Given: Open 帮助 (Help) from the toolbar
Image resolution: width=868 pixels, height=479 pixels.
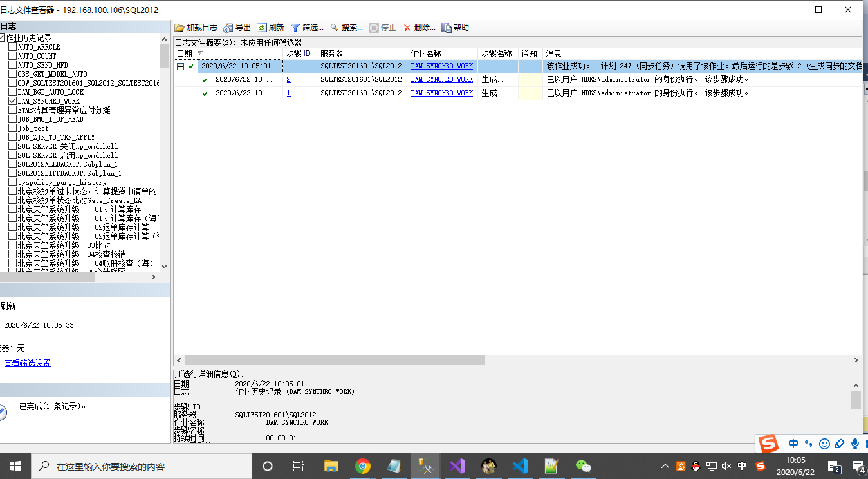Looking at the screenshot, I should point(456,28).
